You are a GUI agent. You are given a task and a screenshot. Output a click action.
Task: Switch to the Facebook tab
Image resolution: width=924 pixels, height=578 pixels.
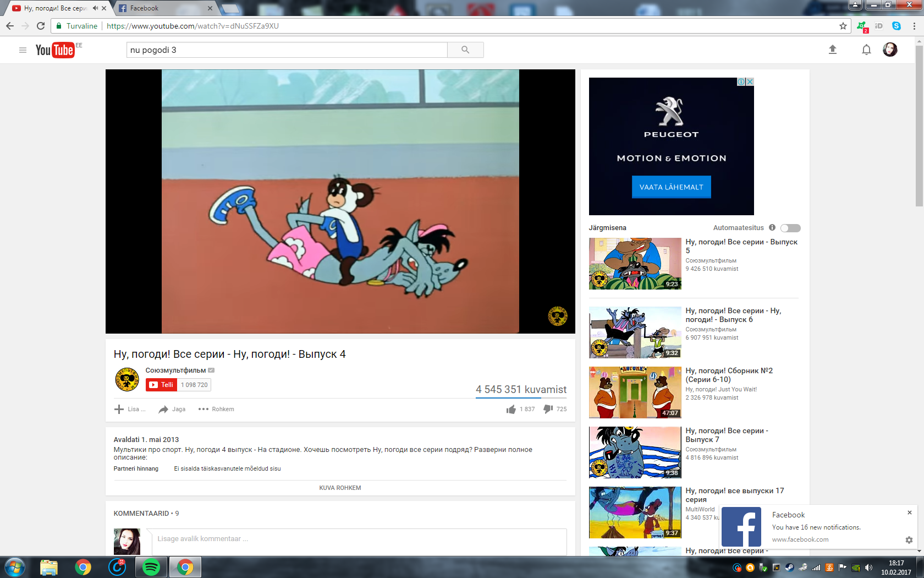pos(165,8)
